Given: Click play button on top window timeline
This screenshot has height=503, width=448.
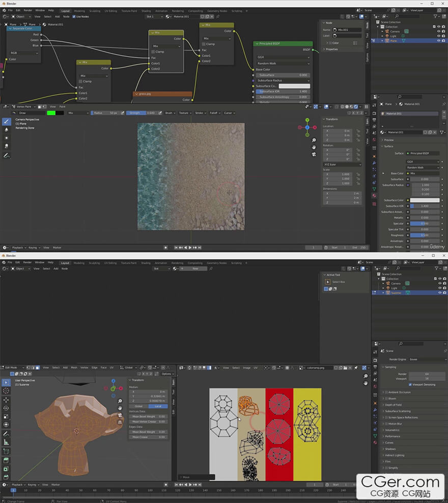Looking at the screenshot, I should (190, 247).
